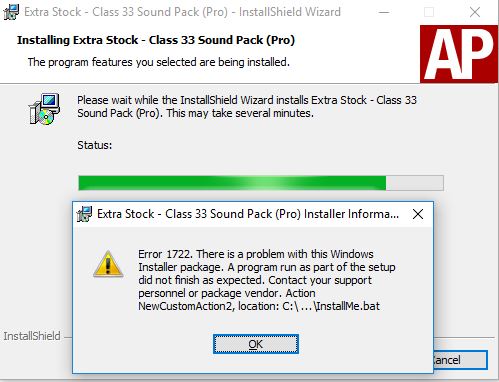This screenshot has width=499, height=382.
Task: Click the OK button in error dialog
Action: 256,344
